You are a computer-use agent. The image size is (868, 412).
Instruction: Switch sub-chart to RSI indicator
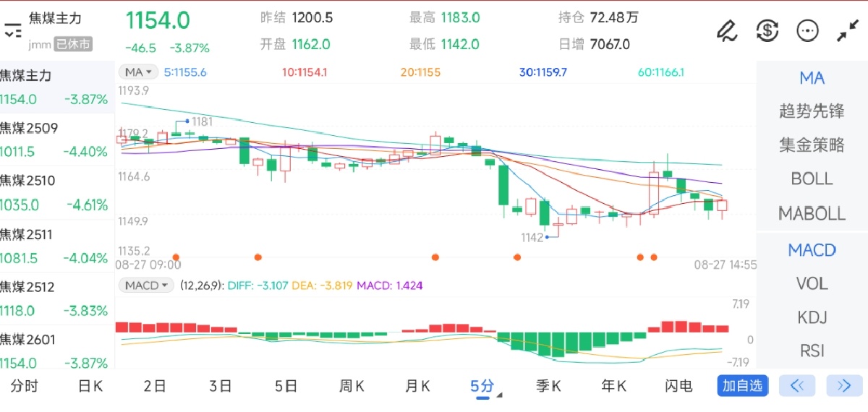pos(812,351)
